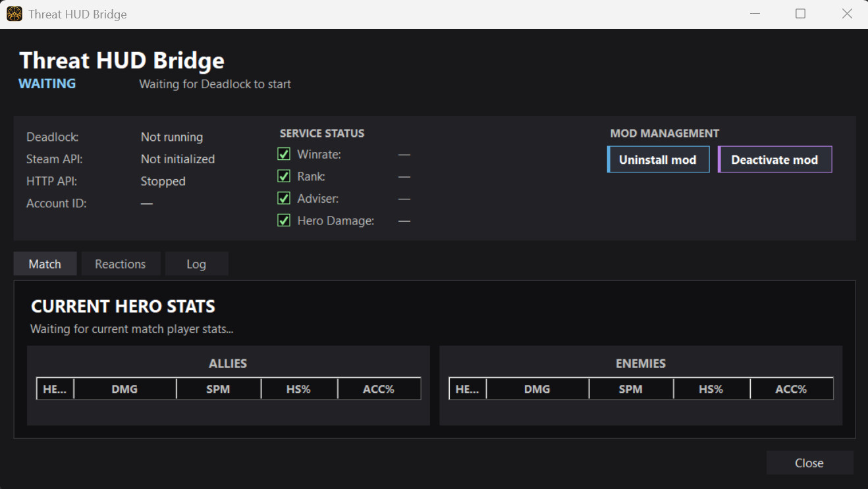The height and width of the screenshot is (489, 868).
Task: Click the Enemies HE... column header
Action: coord(467,389)
